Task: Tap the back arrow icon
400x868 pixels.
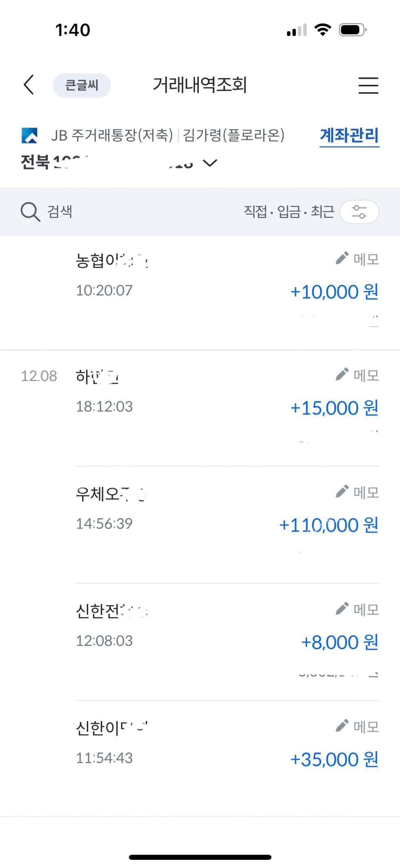Action: pos(29,85)
